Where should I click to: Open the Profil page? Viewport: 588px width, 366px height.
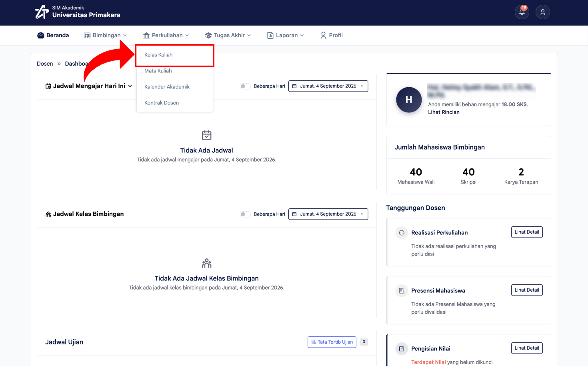tap(332, 35)
